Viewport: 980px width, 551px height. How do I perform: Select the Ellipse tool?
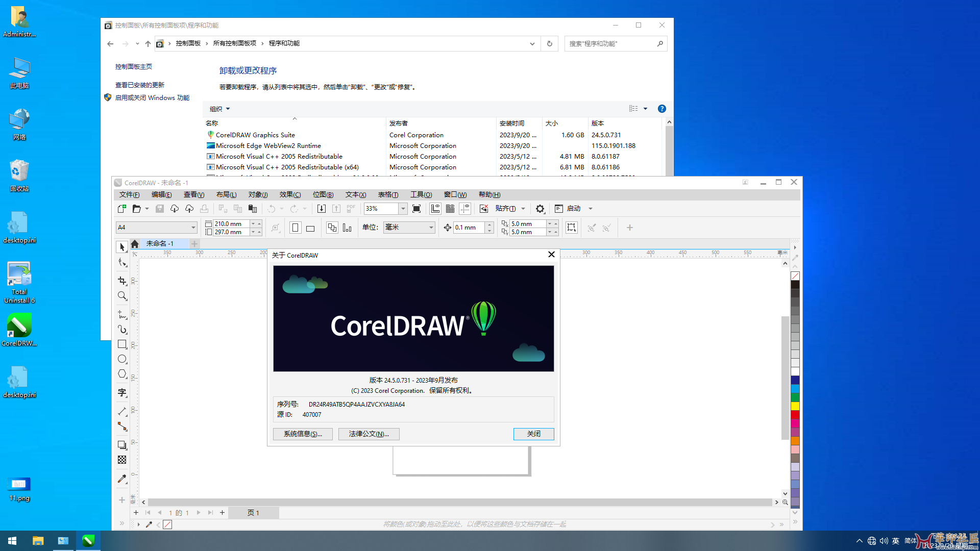point(122,359)
